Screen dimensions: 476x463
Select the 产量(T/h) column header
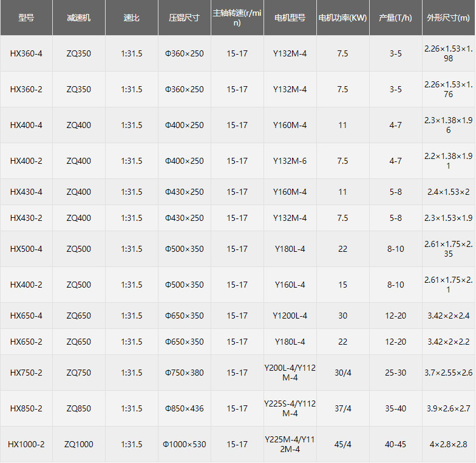395,18
